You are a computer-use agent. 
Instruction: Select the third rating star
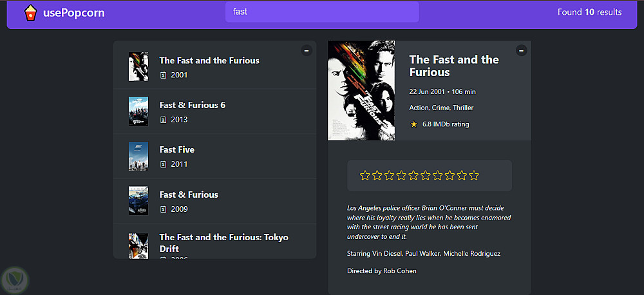(x=389, y=175)
